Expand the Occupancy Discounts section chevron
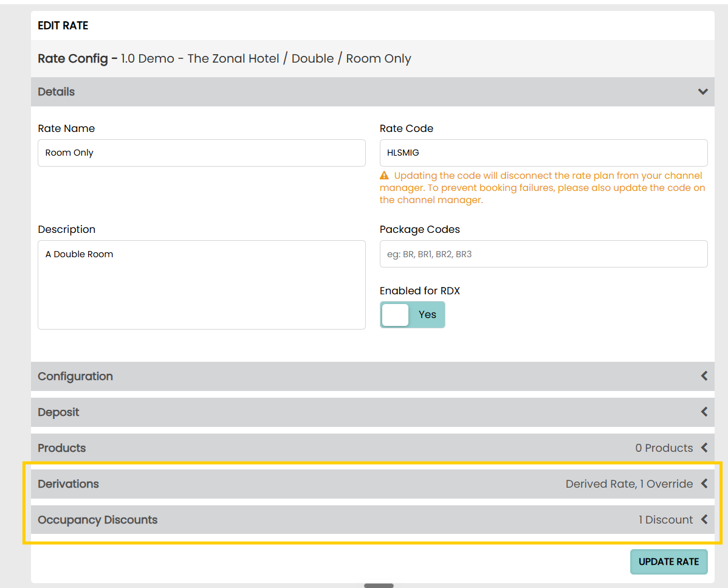The height and width of the screenshot is (588, 728). tap(704, 519)
